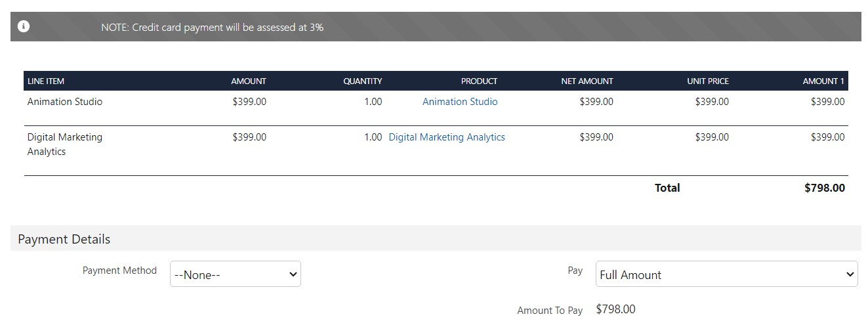This screenshot has height=325, width=868.
Task: Select the Animation Studio line item cell
Action: pos(65,102)
